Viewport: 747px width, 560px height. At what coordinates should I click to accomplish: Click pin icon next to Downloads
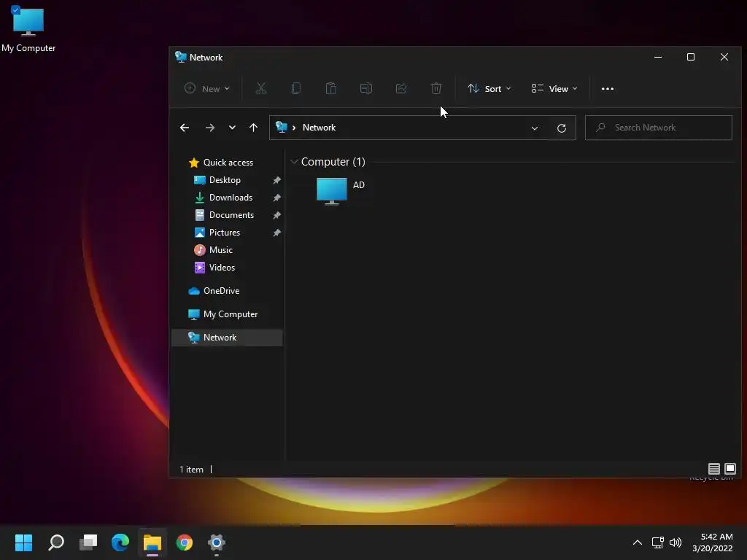pos(276,198)
